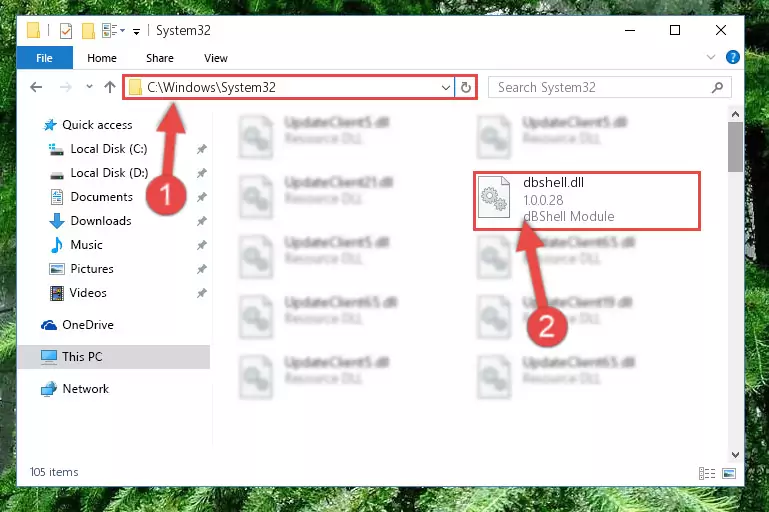This screenshot has width=769, height=512.
Task: Open the Customize Quick Access Toolbar dropdown
Action: tap(136, 31)
